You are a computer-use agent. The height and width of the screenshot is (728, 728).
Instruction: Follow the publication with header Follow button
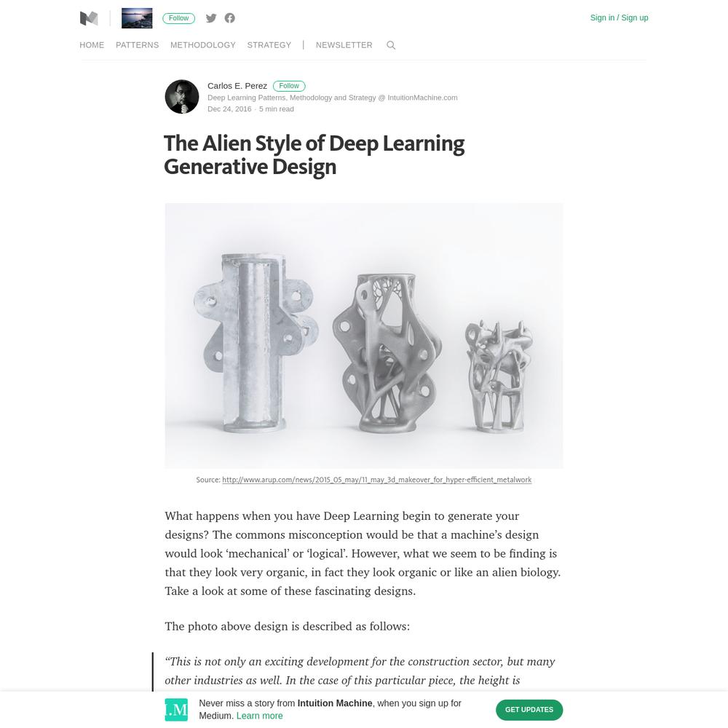click(179, 18)
